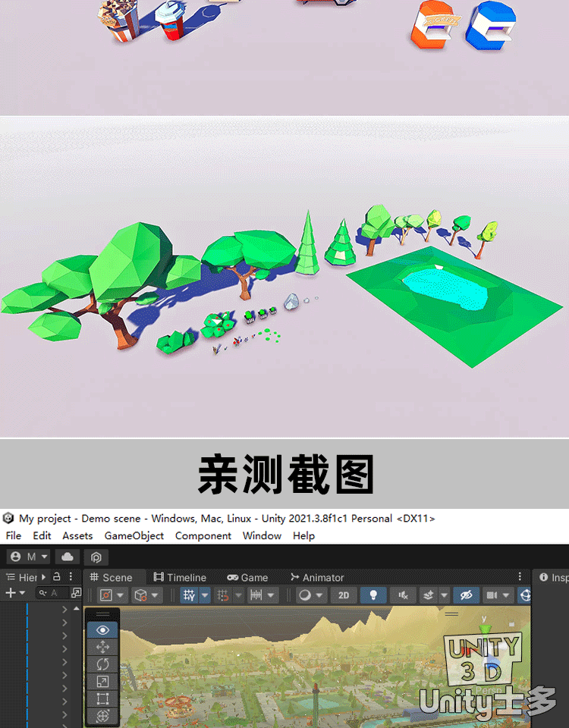The height and width of the screenshot is (728, 569).
Task: Mute scene audio toggle
Action: [x=403, y=595]
